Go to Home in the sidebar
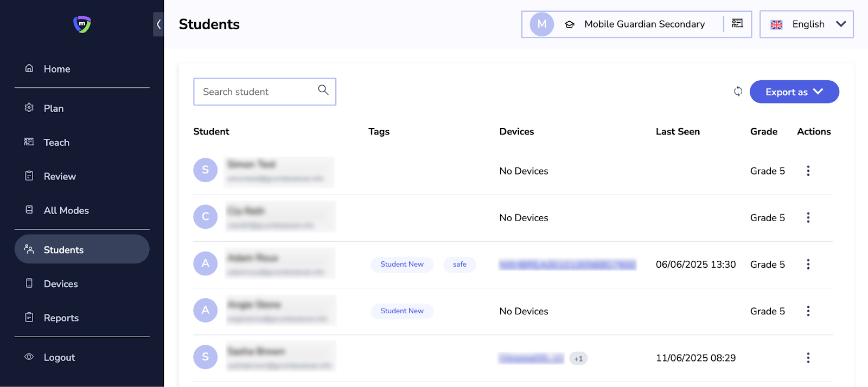Screen dimensions: 868x387 [57, 69]
